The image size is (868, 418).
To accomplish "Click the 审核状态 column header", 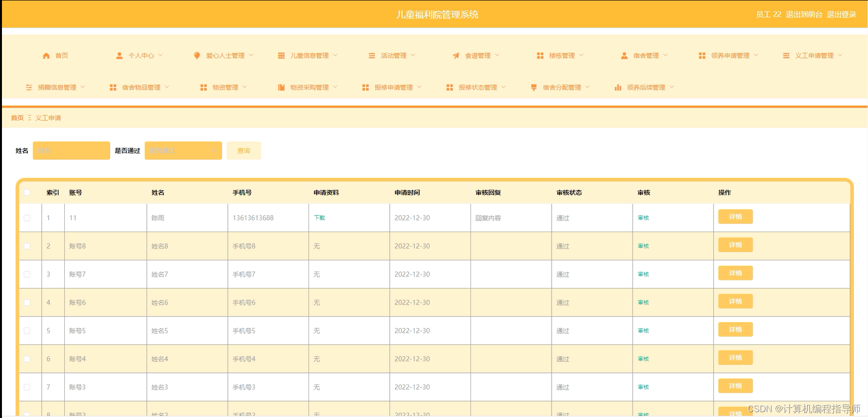I will [x=569, y=193].
